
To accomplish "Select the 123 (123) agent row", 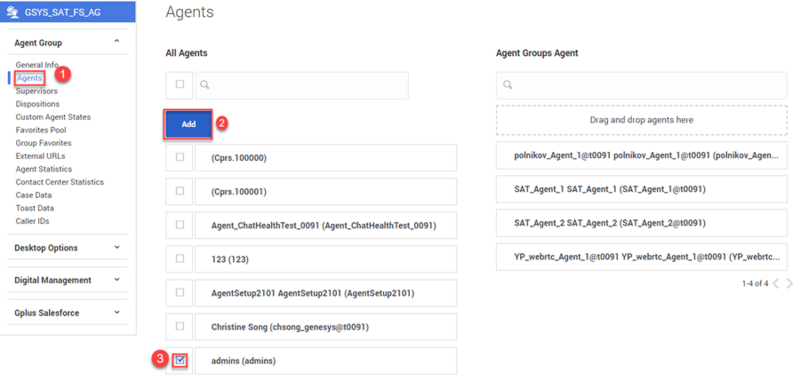I will (326, 259).
